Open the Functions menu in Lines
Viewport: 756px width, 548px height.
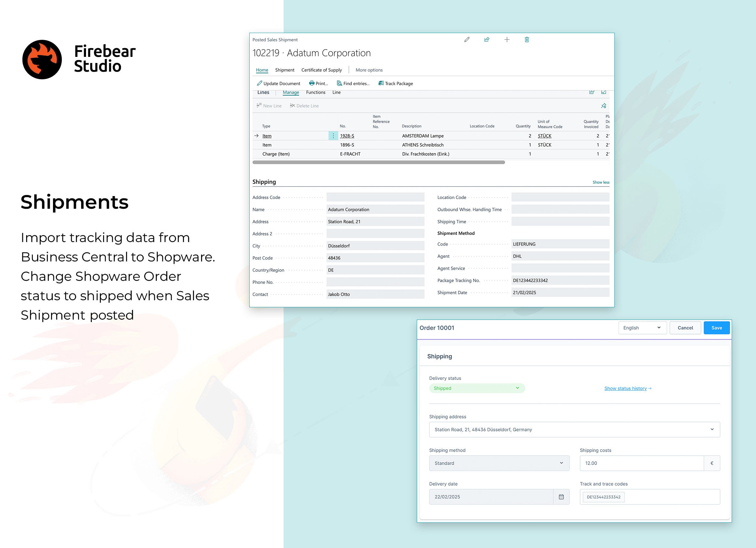click(x=316, y=92)
